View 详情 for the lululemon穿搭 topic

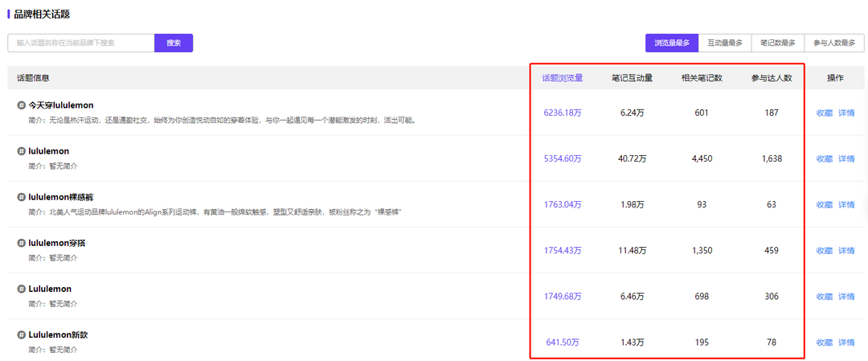(846, 251)
